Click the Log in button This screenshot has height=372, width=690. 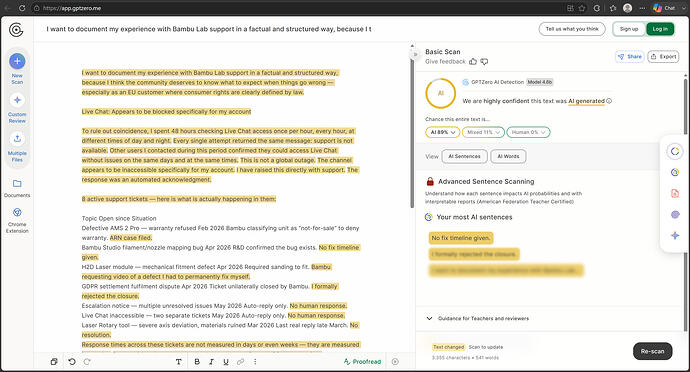tap(660, 29)
